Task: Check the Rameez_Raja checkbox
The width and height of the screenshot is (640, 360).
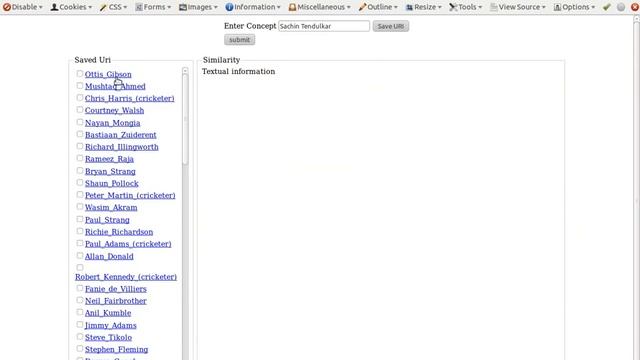Action: (x=80, y=158)
